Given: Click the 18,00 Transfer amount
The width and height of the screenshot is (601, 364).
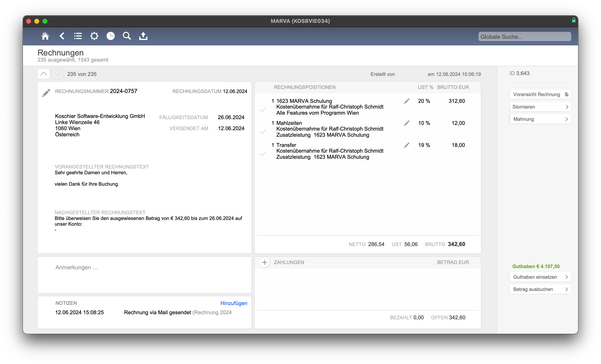Looking at the screenshot, I should coord(458,145).
